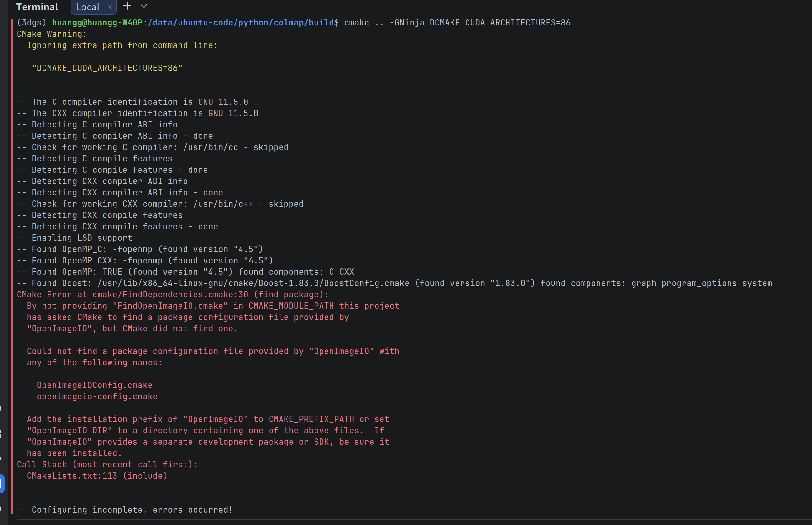Screen dimensions: 812x525
Task: Close the Local terminal tab
Action: tap(110, 7)
